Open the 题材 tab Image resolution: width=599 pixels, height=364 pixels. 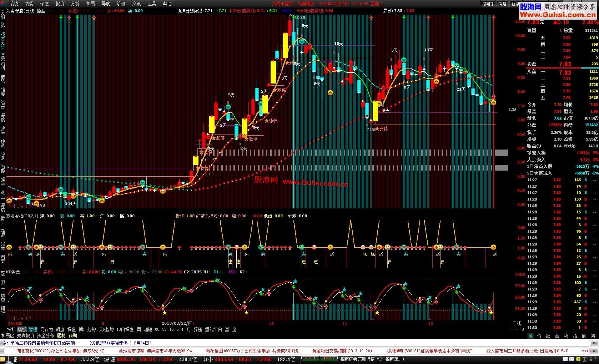[61, 335]
